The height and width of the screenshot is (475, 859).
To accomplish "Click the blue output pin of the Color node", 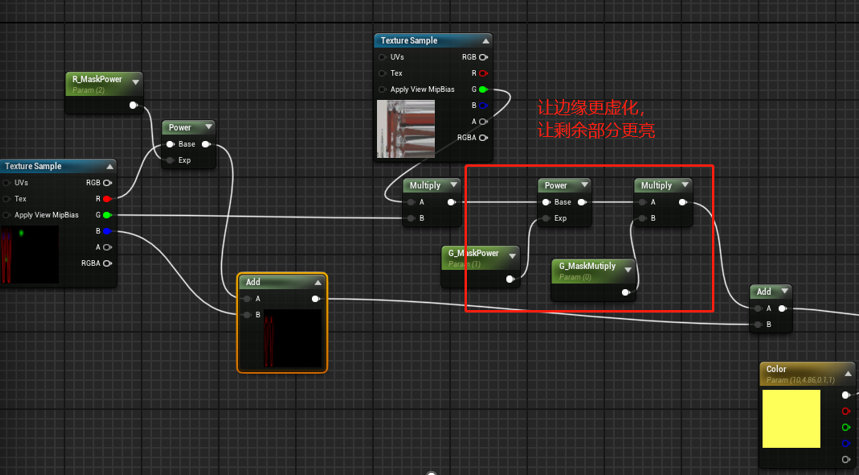I will (x=846, y=443).
